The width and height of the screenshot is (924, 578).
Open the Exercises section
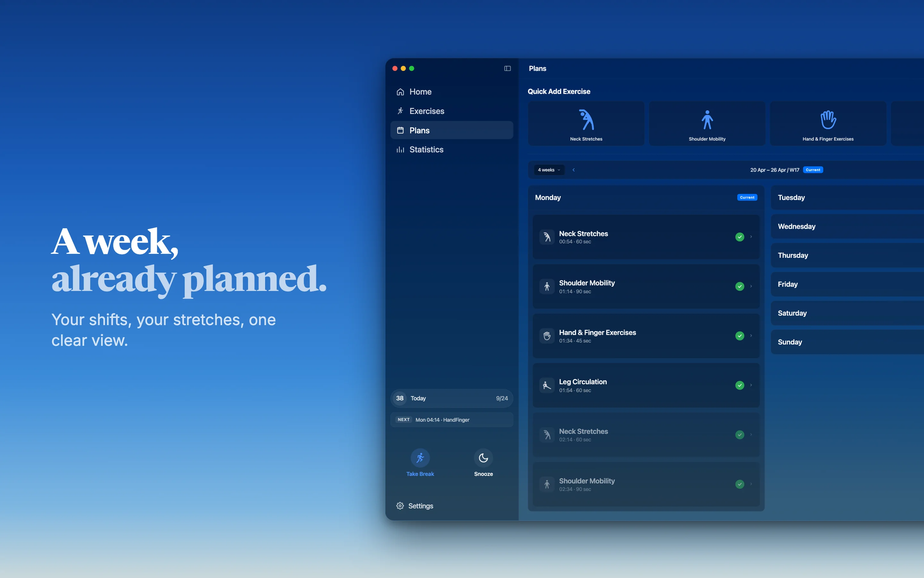pyautogui.click(x=452, y=111)
